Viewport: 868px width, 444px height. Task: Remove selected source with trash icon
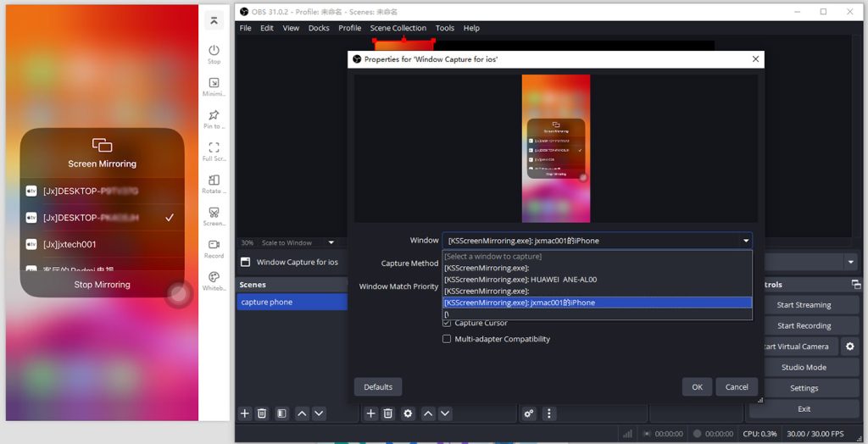pyautogui.click(x=388, y=413)
